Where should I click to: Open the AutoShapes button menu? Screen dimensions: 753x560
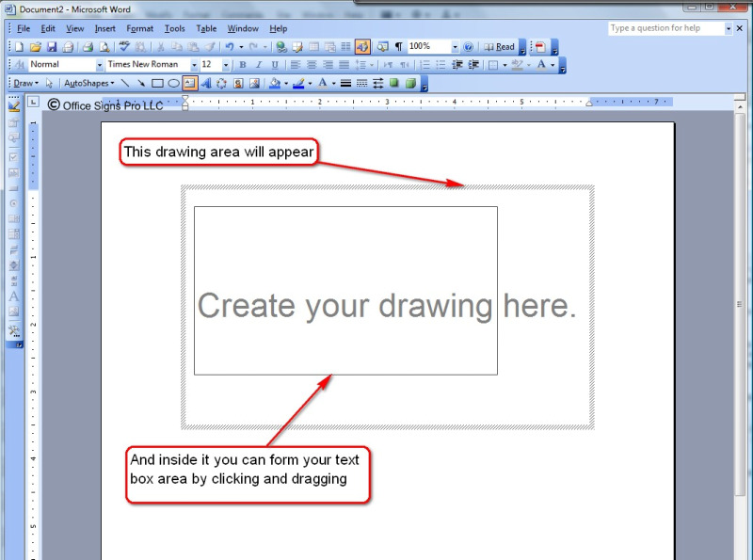(88, 83)
